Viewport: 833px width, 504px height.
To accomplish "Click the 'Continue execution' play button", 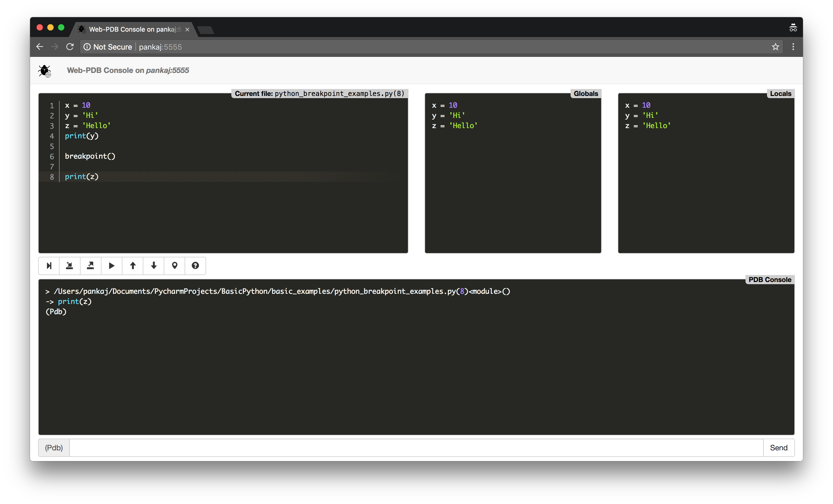I will pos(111,266).
